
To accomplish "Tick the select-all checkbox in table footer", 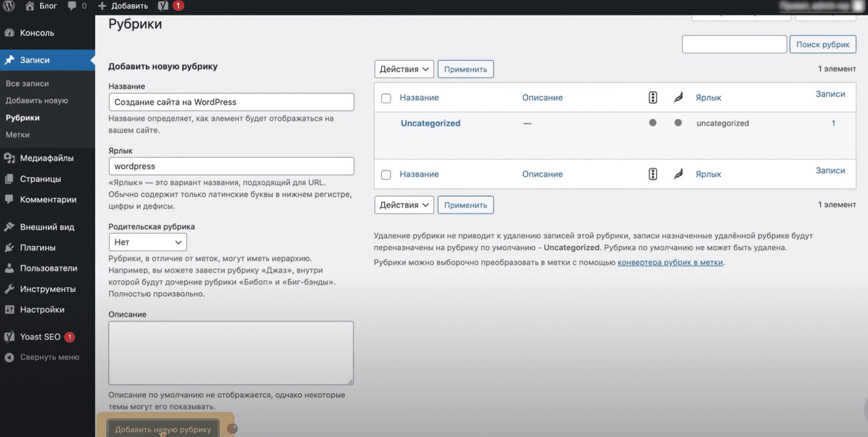I will 386,175.
